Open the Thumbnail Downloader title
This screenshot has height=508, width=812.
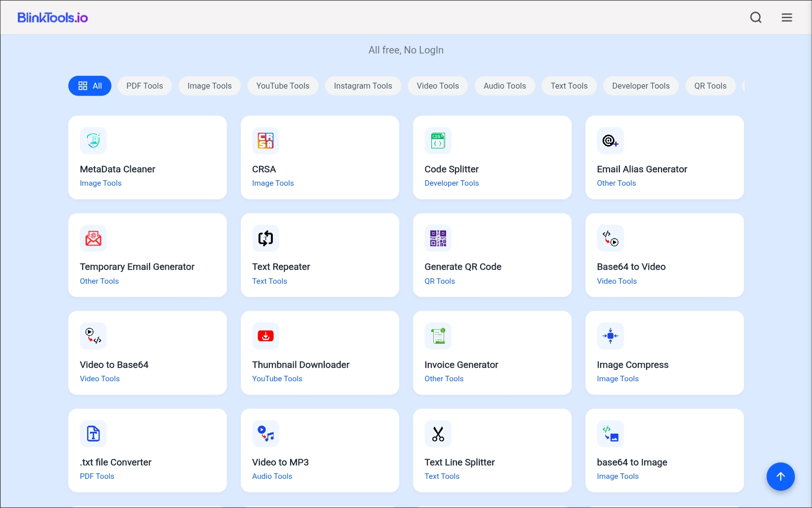click(301, 365)
